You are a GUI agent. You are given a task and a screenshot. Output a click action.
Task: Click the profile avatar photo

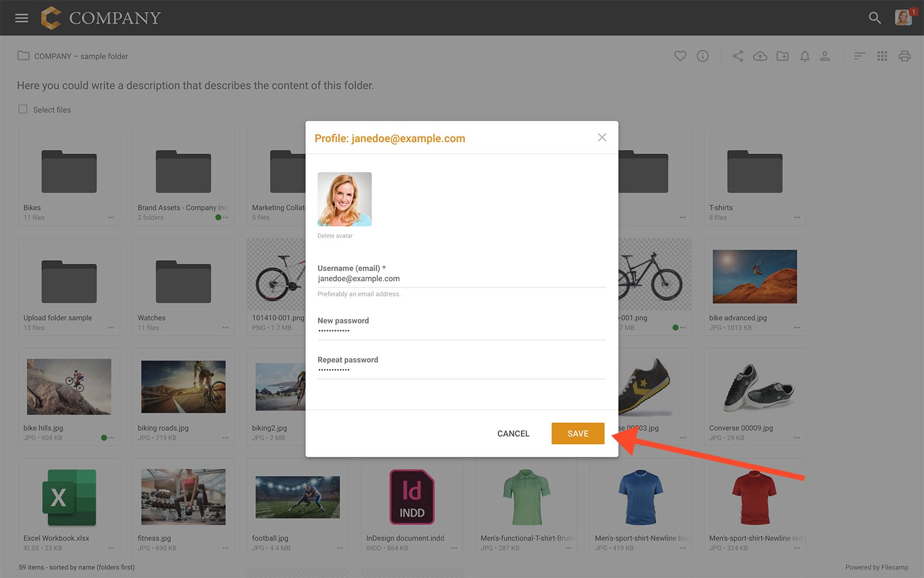pos(345,199)
